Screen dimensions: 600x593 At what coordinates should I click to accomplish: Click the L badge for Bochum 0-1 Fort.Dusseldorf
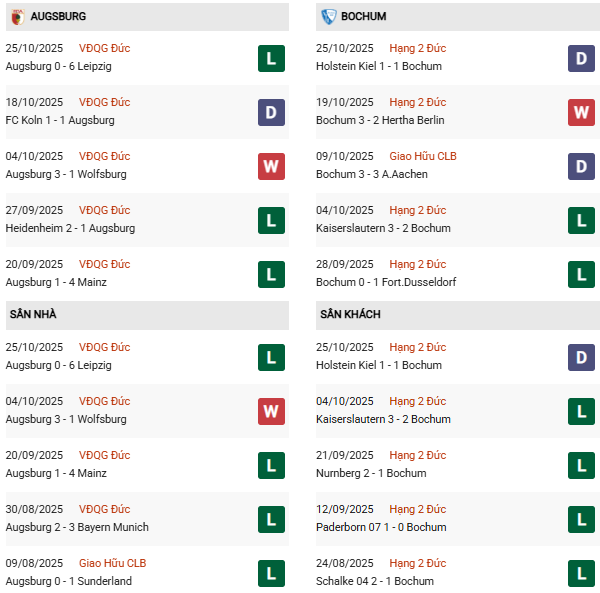click(x=582, y=274)
